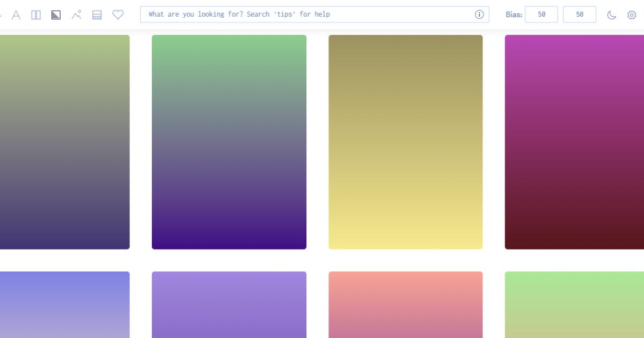Switch to the two-column duo view icon

(36, 15)
